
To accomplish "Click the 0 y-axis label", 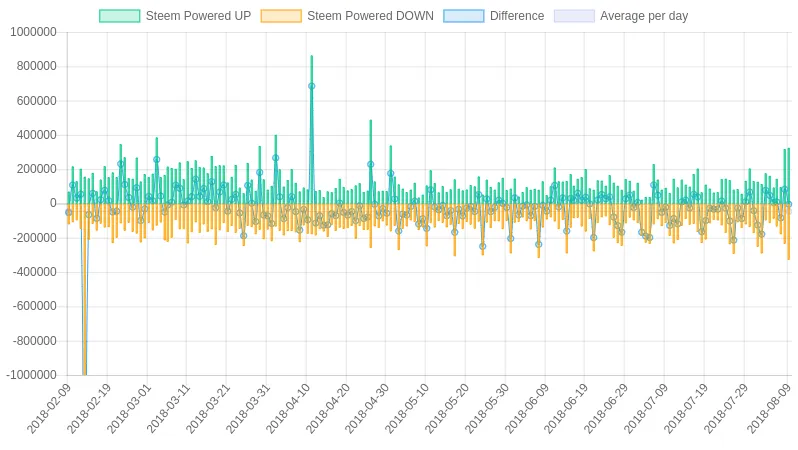I will pyautogui.click(x=53, y=203).
